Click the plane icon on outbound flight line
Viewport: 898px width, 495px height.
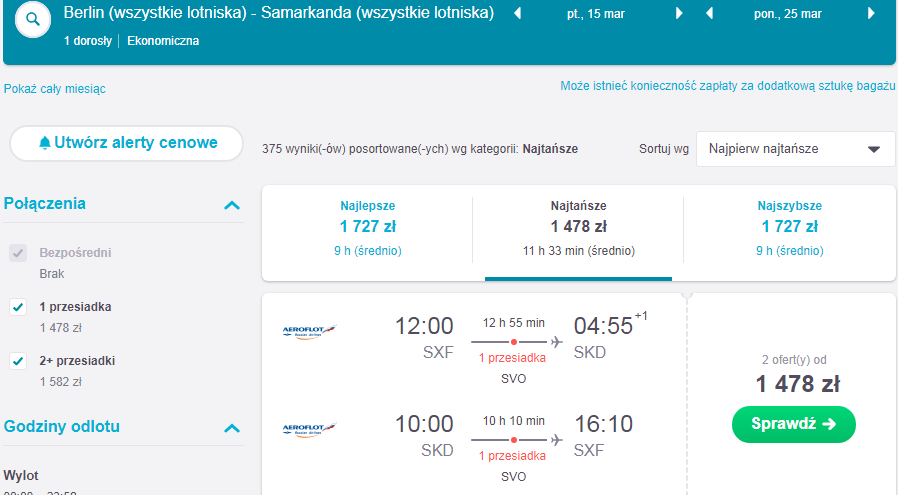(556, 342)
